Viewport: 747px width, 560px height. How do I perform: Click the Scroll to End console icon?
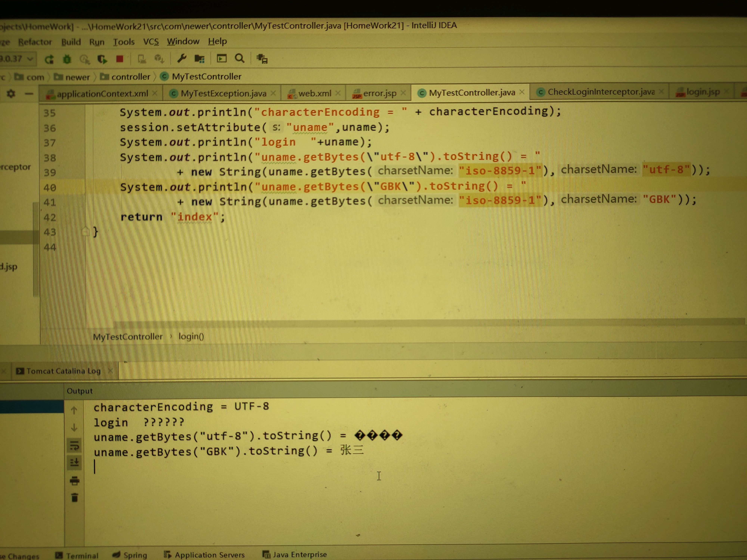[74, 462]
